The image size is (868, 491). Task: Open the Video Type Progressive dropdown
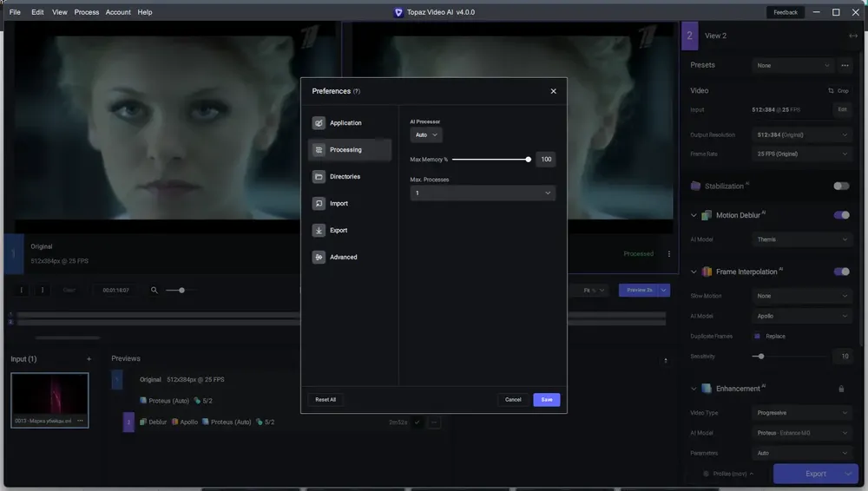(x=801, y=413)
